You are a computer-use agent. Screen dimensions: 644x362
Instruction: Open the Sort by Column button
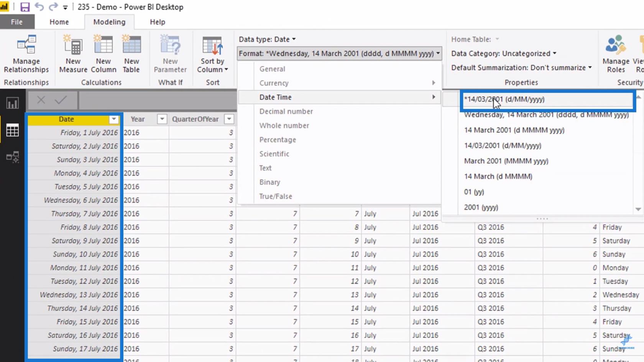[x=212, y=54]
